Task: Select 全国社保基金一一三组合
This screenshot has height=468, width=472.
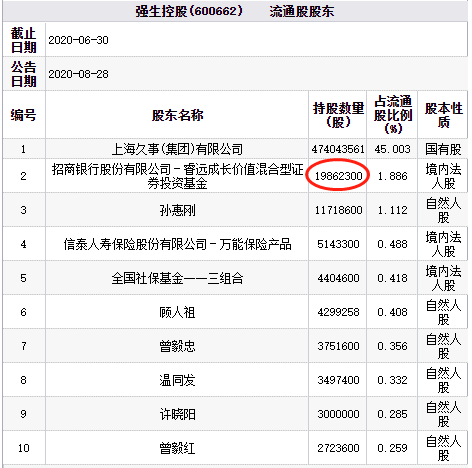Action: [177, 278]
